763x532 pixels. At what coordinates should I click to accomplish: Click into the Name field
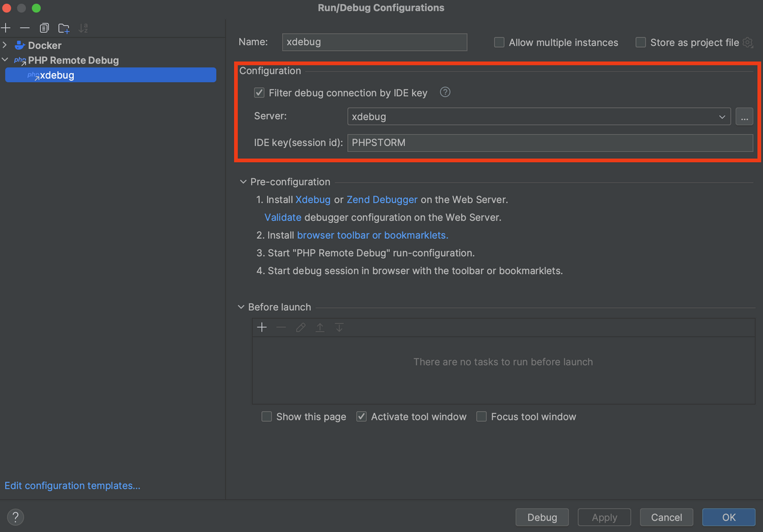click(375, 43)
